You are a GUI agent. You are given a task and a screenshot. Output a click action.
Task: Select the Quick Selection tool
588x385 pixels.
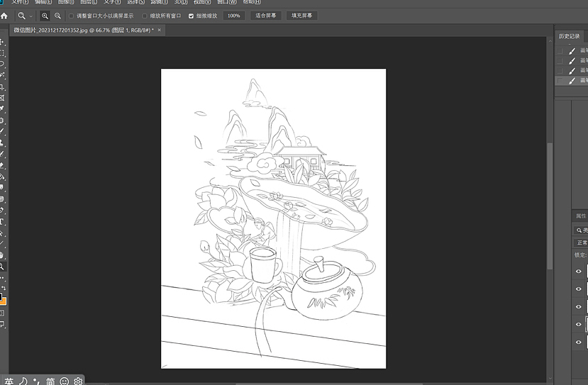[x=2, y=75]
